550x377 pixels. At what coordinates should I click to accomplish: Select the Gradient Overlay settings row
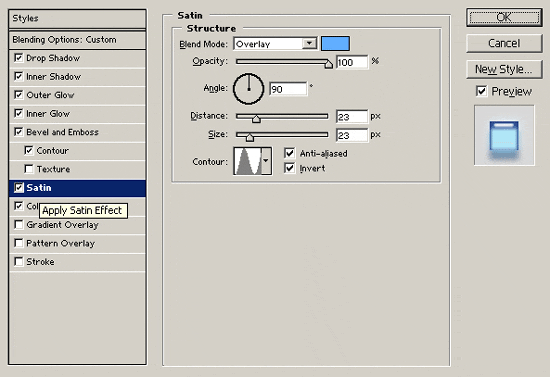point(77,225)
